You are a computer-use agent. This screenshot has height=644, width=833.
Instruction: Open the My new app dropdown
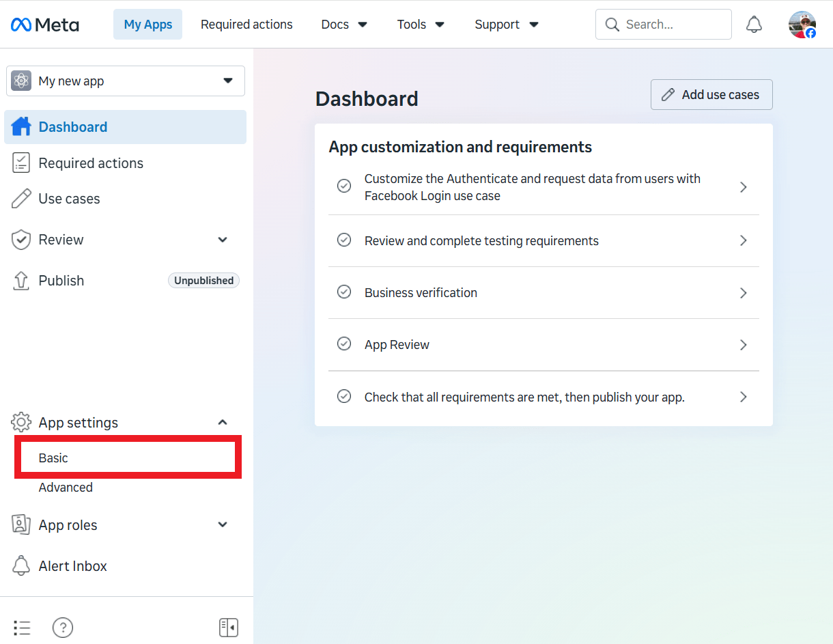(x=126, y=81)
